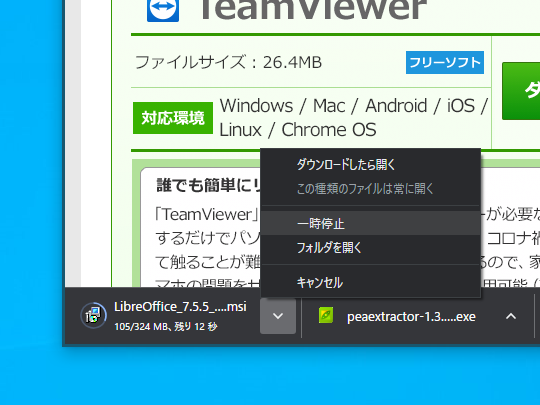Click the 誰でも簡単に heading text
Screen dimensions: 540x405
pos(208,185)
